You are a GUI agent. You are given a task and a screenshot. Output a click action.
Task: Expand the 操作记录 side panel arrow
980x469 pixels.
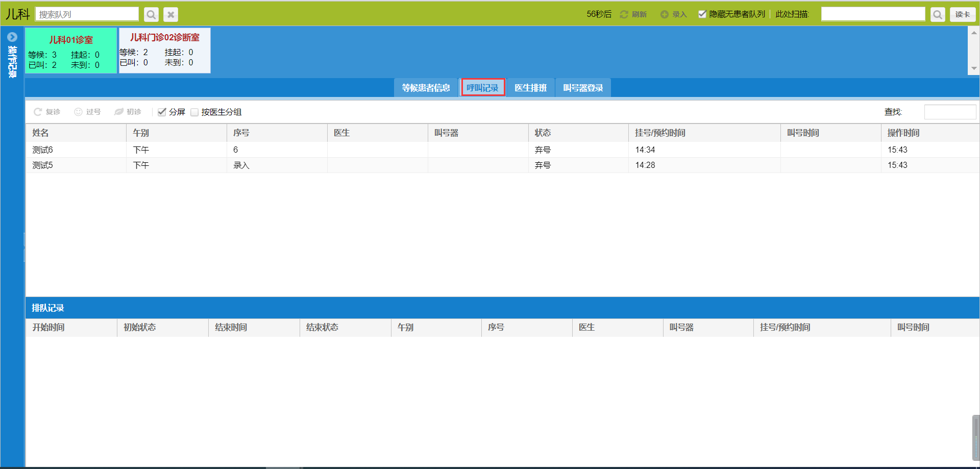[12, 37]
